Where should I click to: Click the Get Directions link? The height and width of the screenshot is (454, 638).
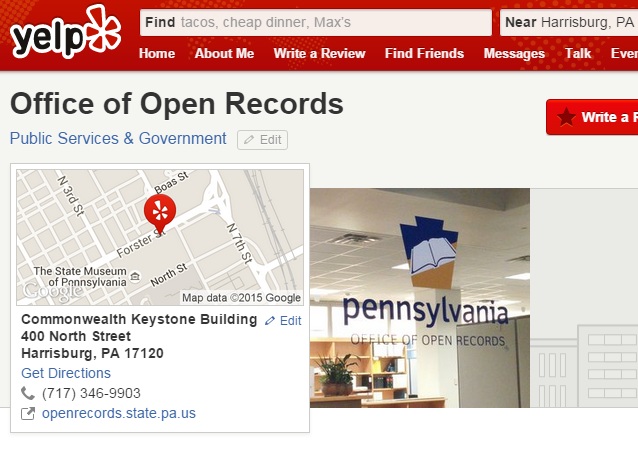pos(66,373)
